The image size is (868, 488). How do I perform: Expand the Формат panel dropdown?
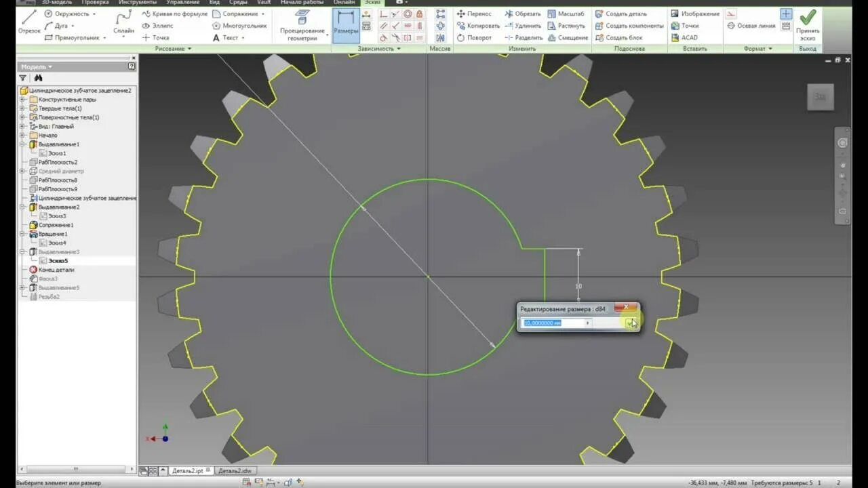pyautogui.click(x=757, y=49)
